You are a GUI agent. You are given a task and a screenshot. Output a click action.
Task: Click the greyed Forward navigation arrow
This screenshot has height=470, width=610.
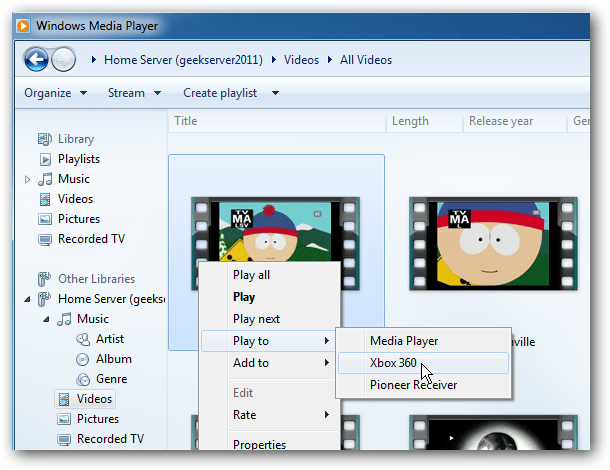tap(63, 60)
